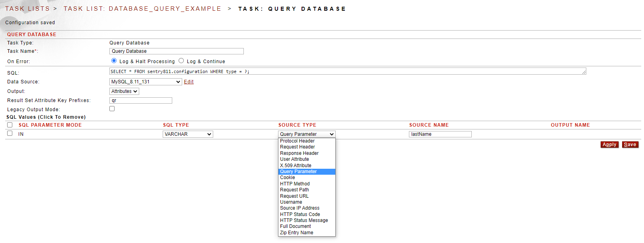
Task: Click the SQL Type column header
Action: (176, 125)
